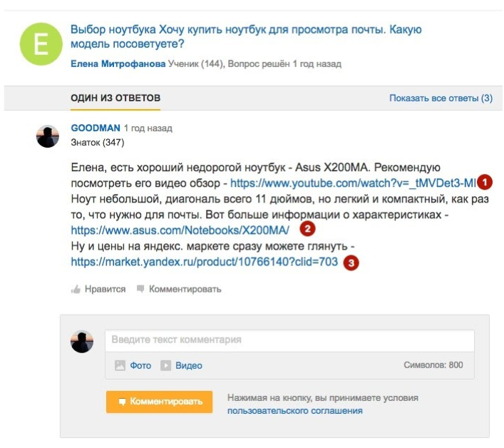
Task: Click the Видео play icon
Action: click(x=165, y=365)
